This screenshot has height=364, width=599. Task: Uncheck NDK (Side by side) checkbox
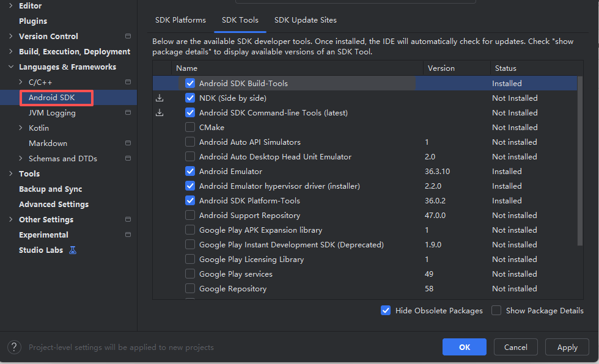click(190, 98)
